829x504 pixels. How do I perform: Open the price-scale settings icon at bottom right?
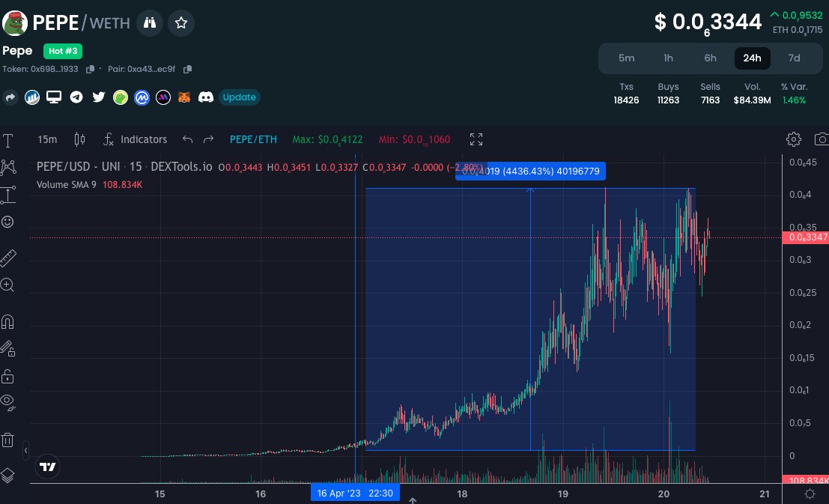click(x=810, y=494)
